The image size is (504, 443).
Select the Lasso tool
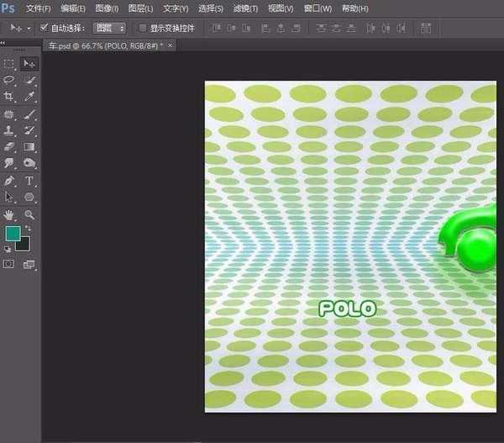click(9, 81)
